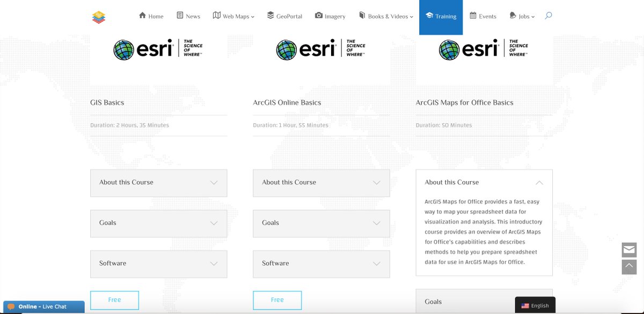Image resolution: width=644 pixels, height=314 pixels.
Task: Open the GIS Basics course title
Action: (107, 102)
